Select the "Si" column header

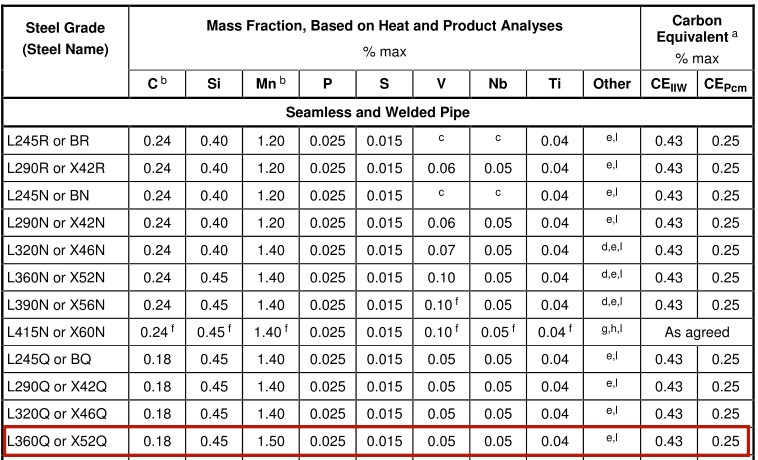coord(213,85)
